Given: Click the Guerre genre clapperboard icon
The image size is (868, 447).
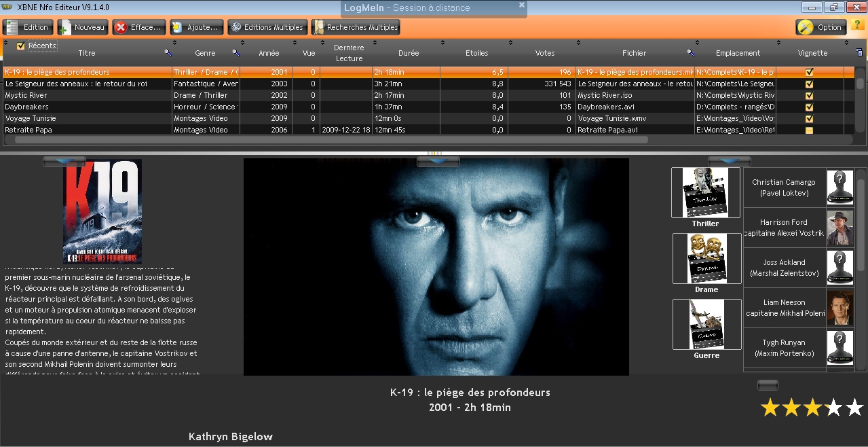Looking at the screenshot, I should (707, 324).
